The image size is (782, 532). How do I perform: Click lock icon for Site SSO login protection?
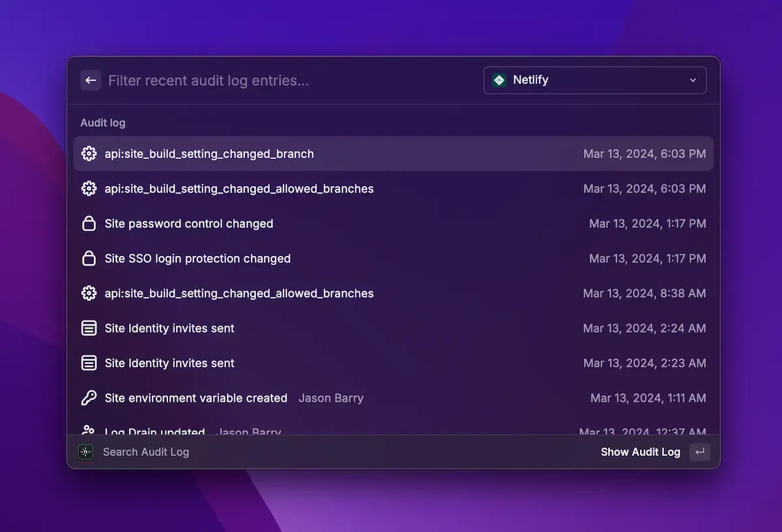click(x=89, y=259)
